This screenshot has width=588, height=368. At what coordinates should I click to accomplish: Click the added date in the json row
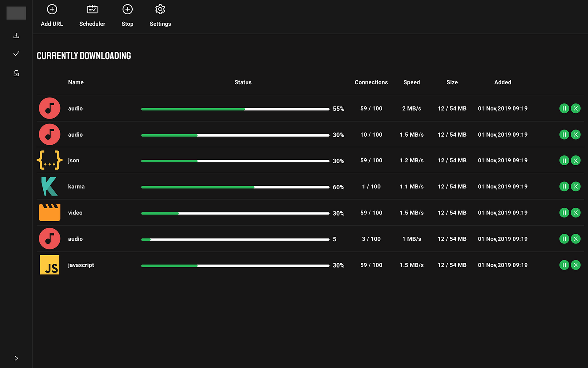click(x=503, y=161)
